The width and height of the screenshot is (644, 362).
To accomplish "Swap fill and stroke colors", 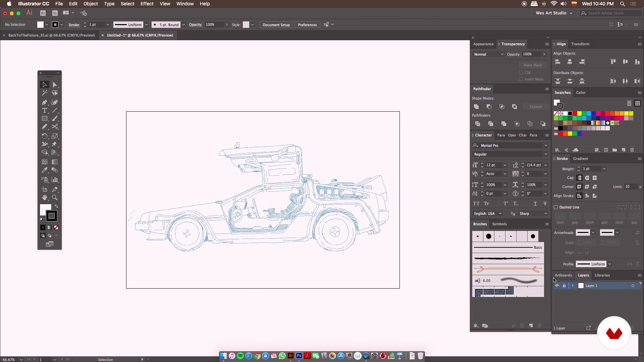I will tap(56, 206).
